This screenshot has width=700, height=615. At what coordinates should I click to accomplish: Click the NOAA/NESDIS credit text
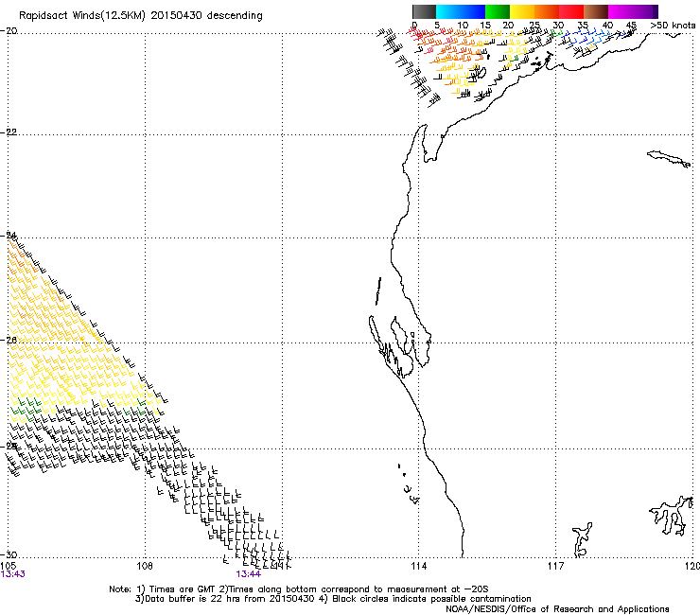coord(557,609)
